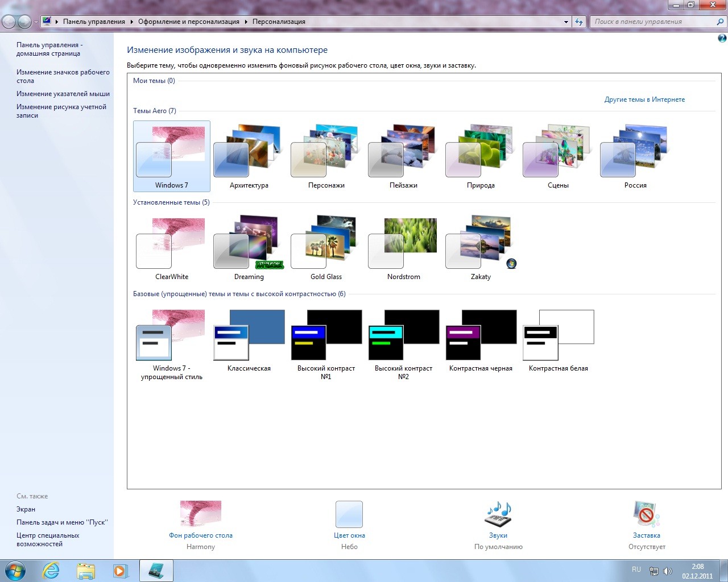The width and height of the screenshot is (728, 582).
Task: Open Центр специальных возможностей link
Action: tap(48, 539)
